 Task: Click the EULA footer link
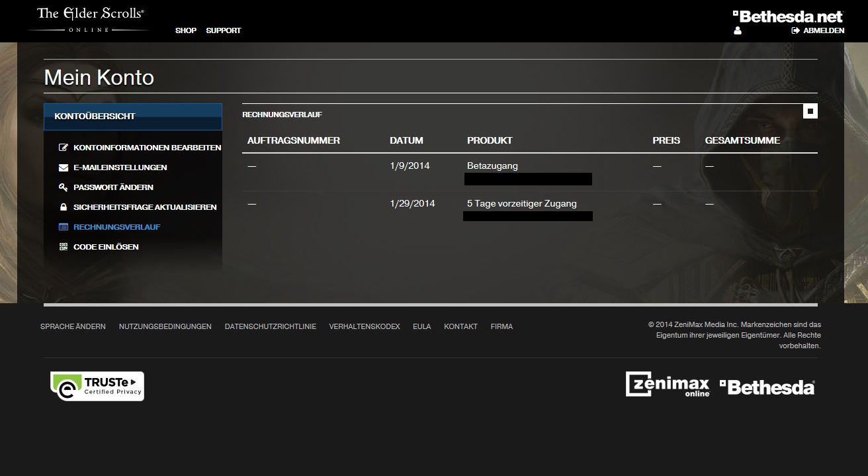click(x=422, y=326)
